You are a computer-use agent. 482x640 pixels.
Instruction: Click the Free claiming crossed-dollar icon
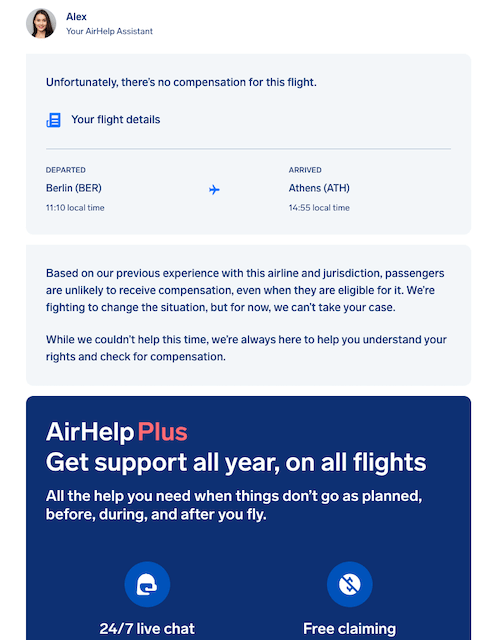tap(350, 584)
